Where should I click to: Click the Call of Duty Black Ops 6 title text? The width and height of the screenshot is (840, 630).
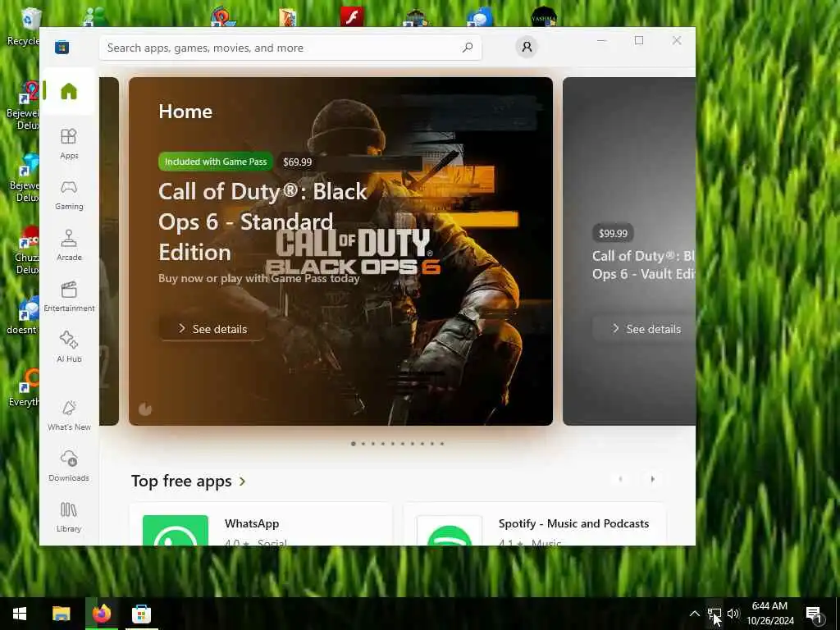263,221
